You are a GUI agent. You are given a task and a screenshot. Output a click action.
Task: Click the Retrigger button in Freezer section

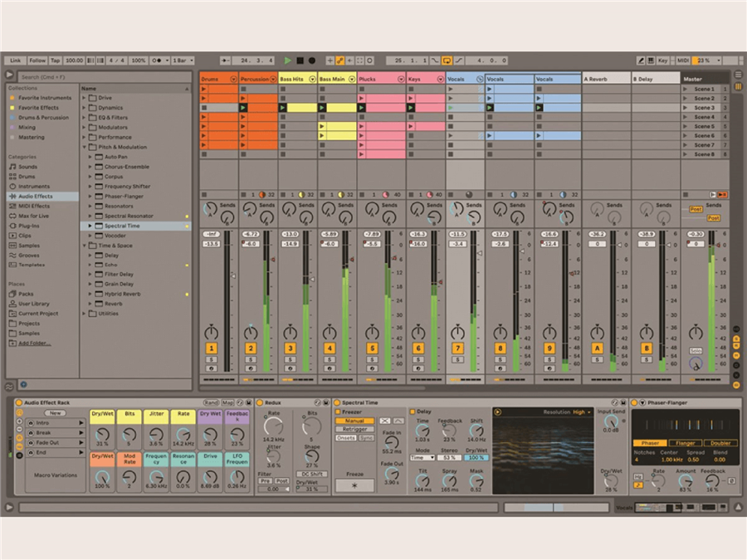tap(354, 429)
